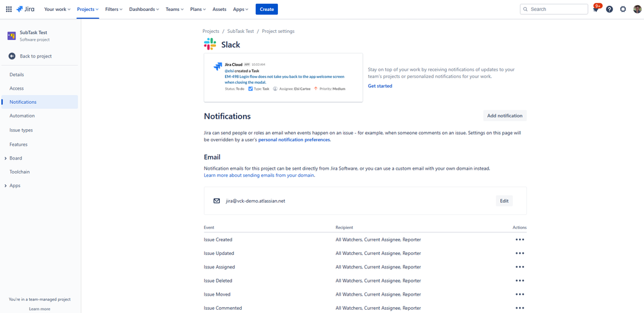Click the Edit button for email address
Viewport: 644px width, 313px height.
504,201
